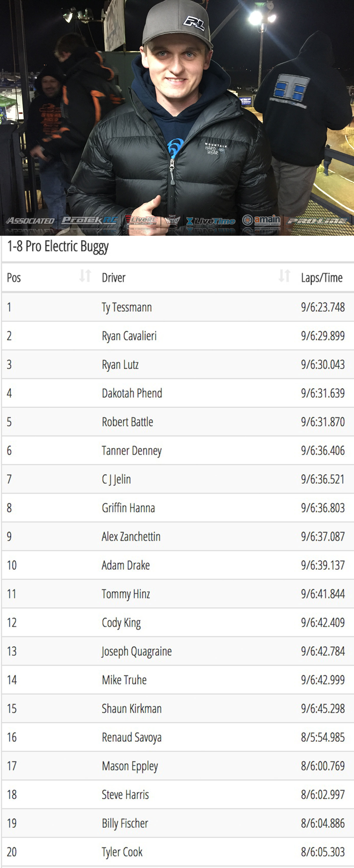354x868 pixels.
Task: Select the Dakotah Phend row
Action: 178,393
